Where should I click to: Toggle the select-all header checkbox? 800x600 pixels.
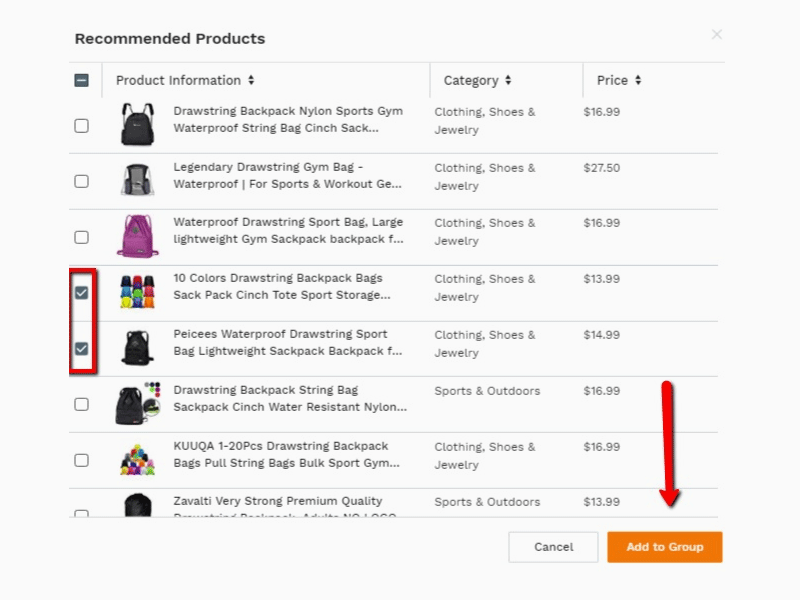point(82,81)
